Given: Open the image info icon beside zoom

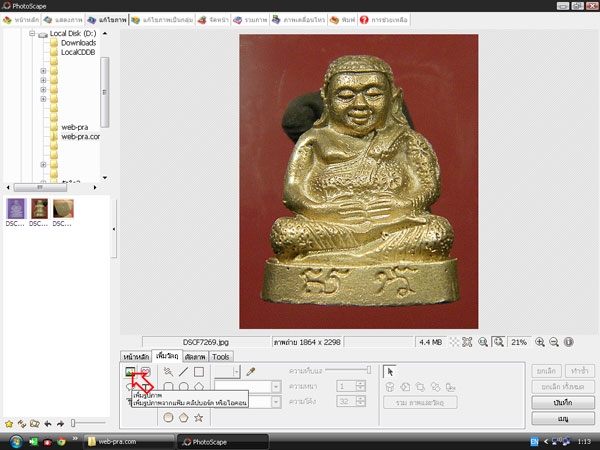Looking at the screenshot, I should 569,342.
